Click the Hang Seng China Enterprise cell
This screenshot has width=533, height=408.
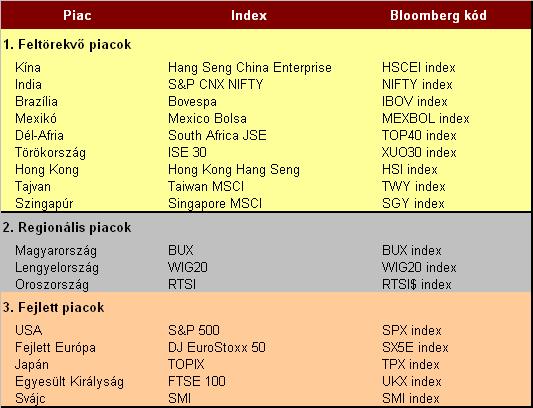[x=250, y=67]
